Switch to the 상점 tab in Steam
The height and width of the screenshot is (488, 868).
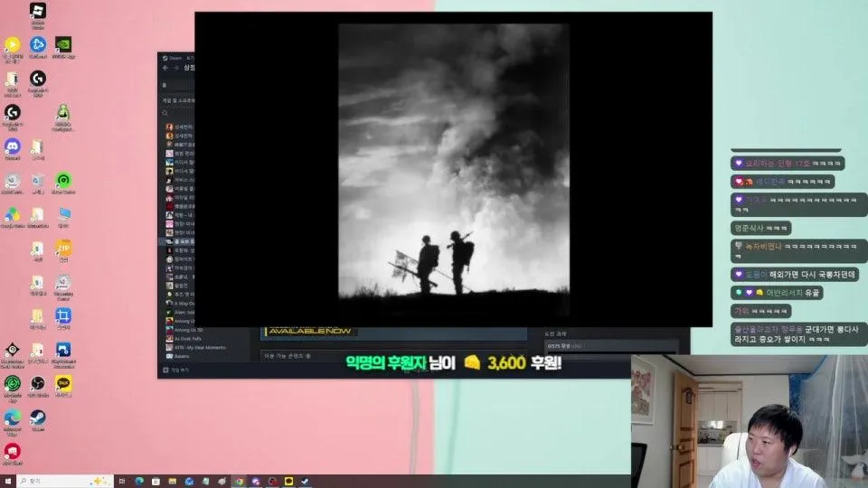click(x=189, y=68)
